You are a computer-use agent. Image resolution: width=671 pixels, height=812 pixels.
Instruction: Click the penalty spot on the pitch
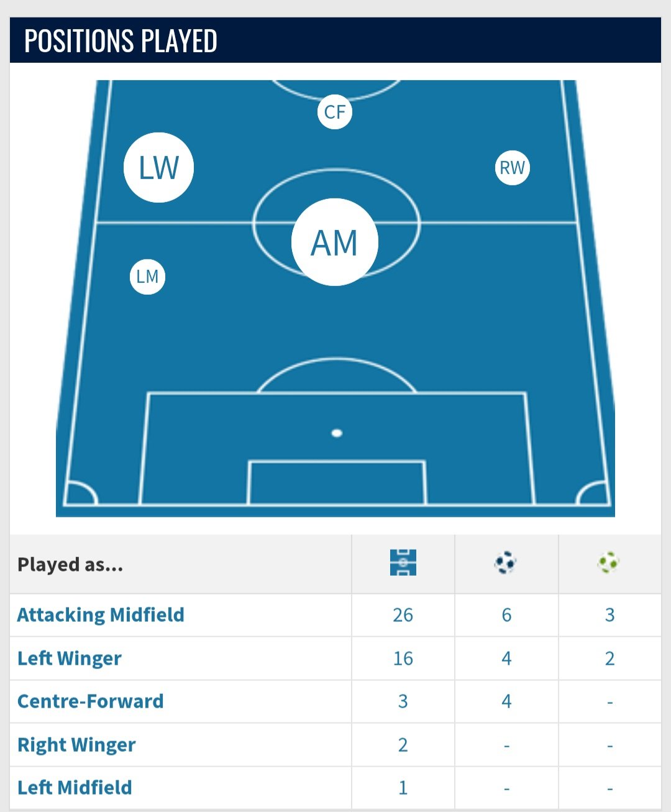tap(337, 433)
